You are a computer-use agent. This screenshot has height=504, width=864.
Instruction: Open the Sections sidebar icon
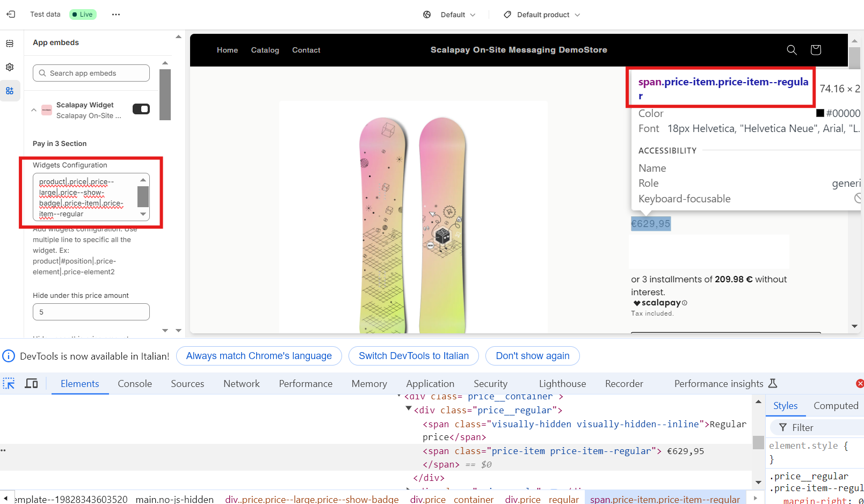pos(10,43)
